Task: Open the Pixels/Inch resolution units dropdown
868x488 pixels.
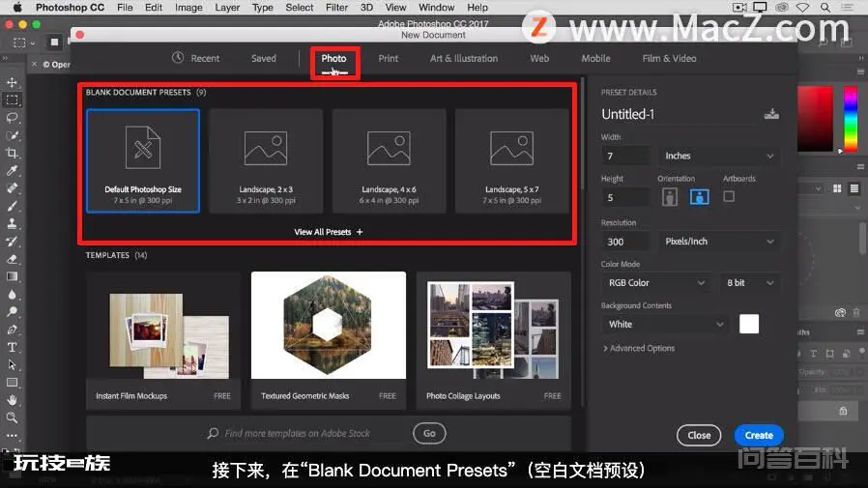Action: pos(720,242)
